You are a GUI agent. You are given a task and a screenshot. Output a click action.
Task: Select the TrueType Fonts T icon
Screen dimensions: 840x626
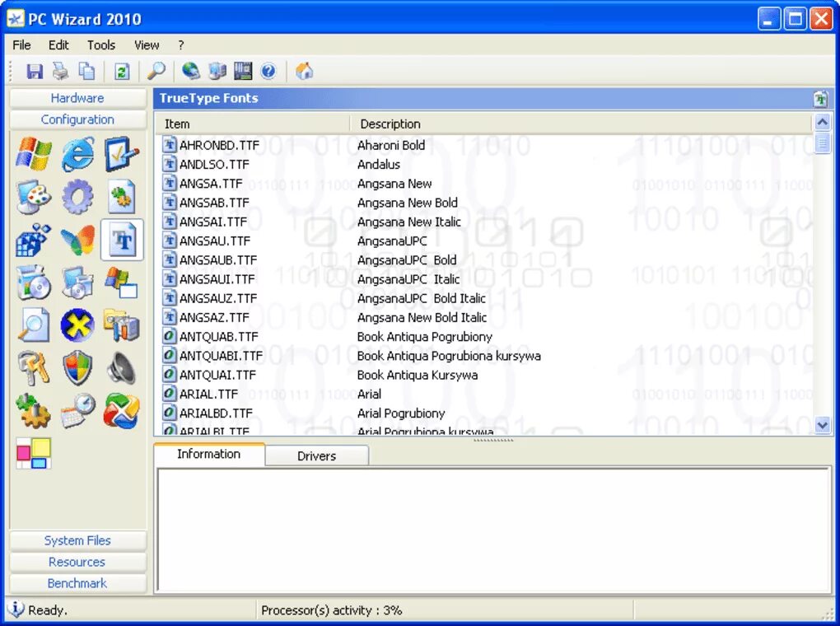[x=122, y=240]
